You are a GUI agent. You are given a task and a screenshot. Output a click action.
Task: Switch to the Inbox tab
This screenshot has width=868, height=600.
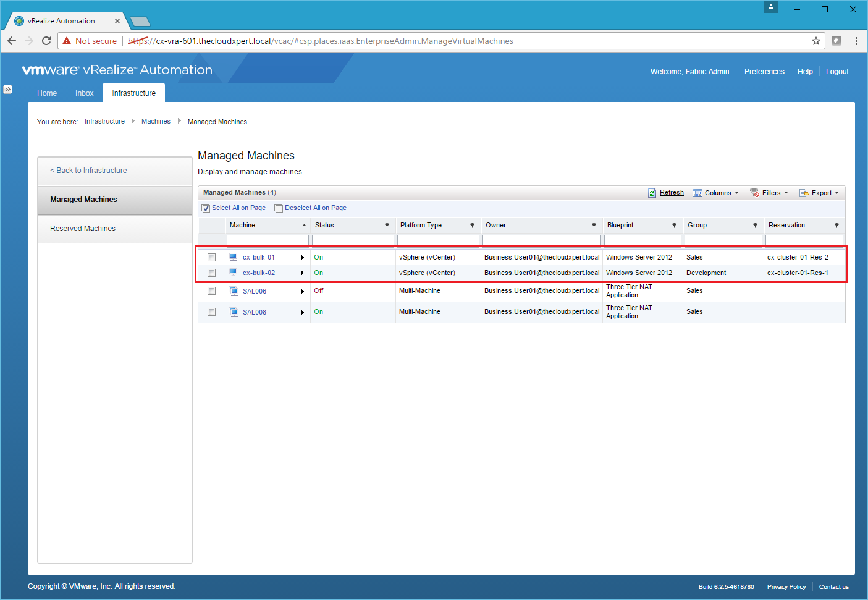tap(84, 93)
